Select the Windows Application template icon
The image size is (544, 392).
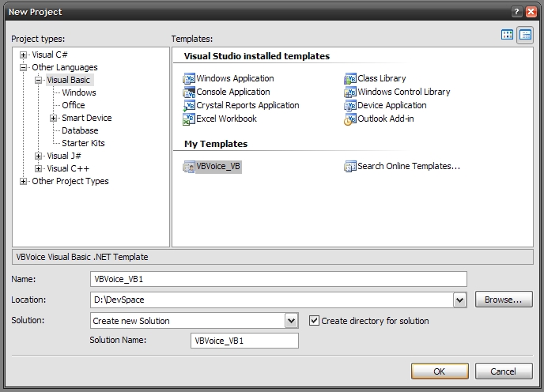tap(189, 79)
